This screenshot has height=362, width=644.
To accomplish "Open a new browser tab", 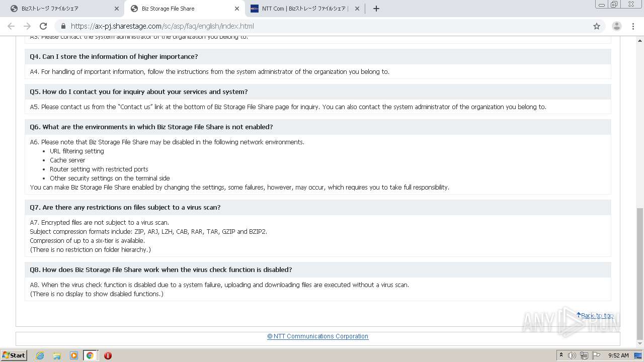I will [x=376, y=9].
